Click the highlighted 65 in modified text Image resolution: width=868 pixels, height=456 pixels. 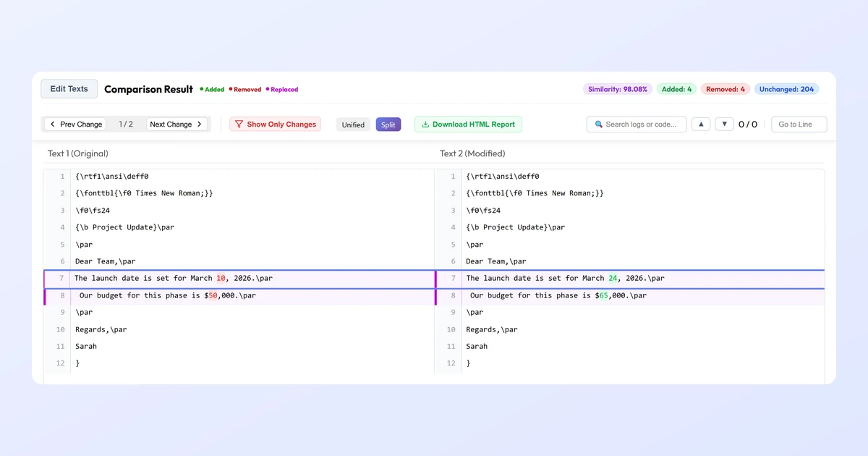(x=604, y=295)
